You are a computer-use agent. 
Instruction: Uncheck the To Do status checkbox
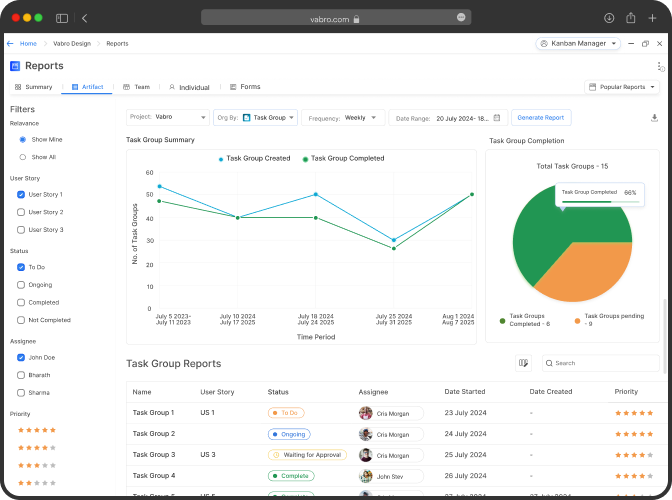(x=22, y=267)
